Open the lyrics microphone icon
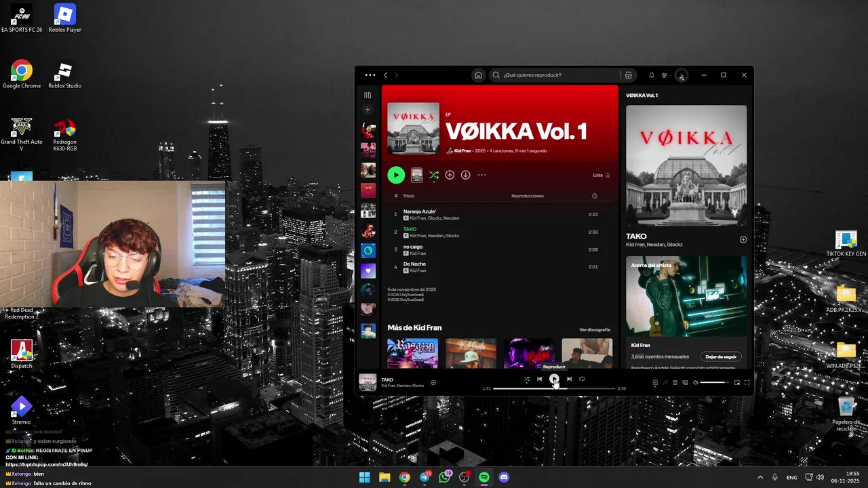Screen dimensions: 868x488 pos(665,383)
